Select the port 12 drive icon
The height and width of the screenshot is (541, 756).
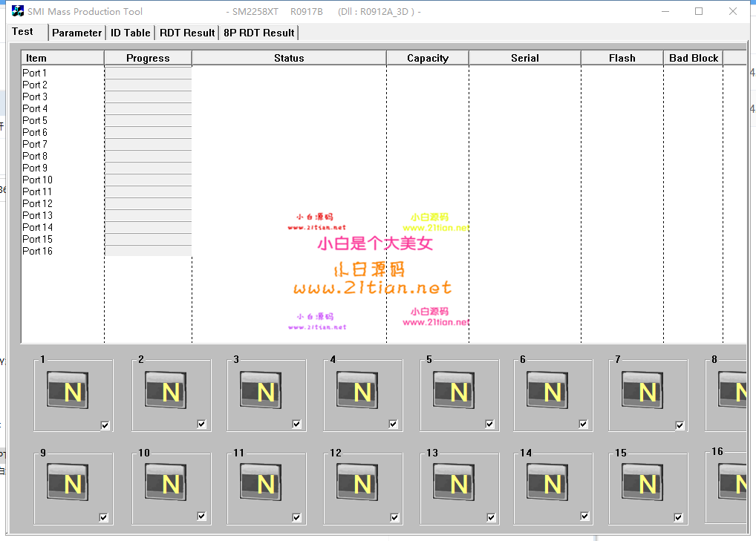(x=362, y=482)
